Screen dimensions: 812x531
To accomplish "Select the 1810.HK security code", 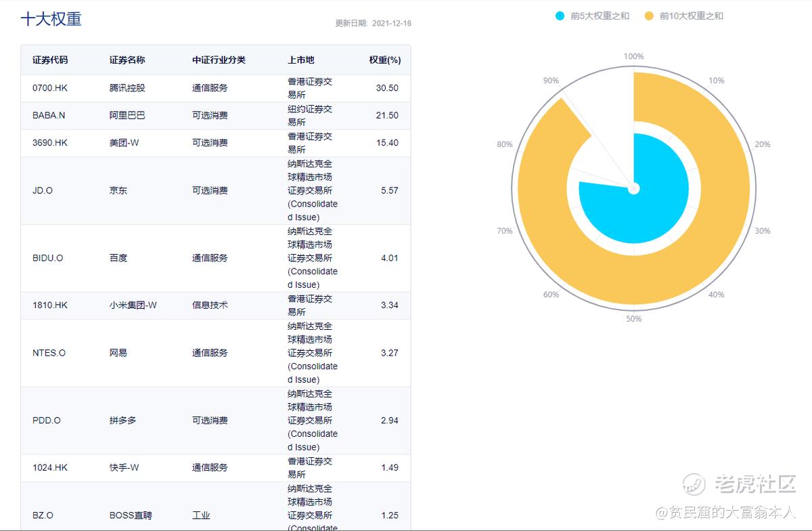I will [x=50, y=305].
